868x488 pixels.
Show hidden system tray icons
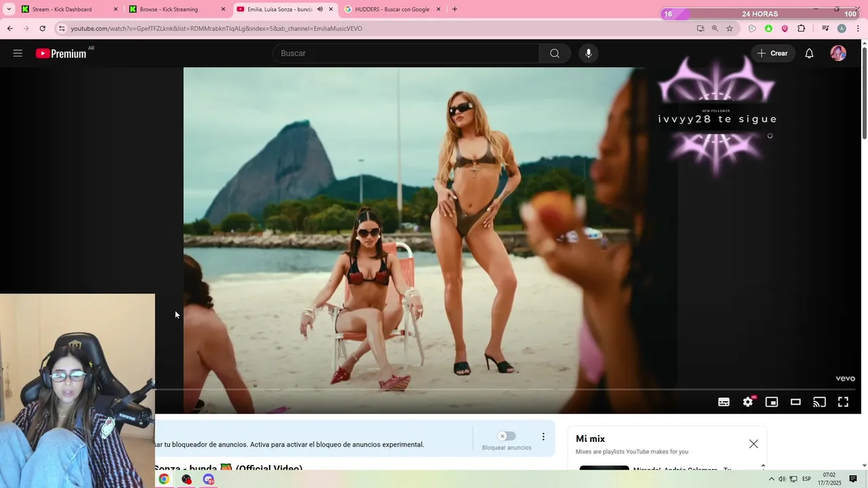tap(771, 479)
